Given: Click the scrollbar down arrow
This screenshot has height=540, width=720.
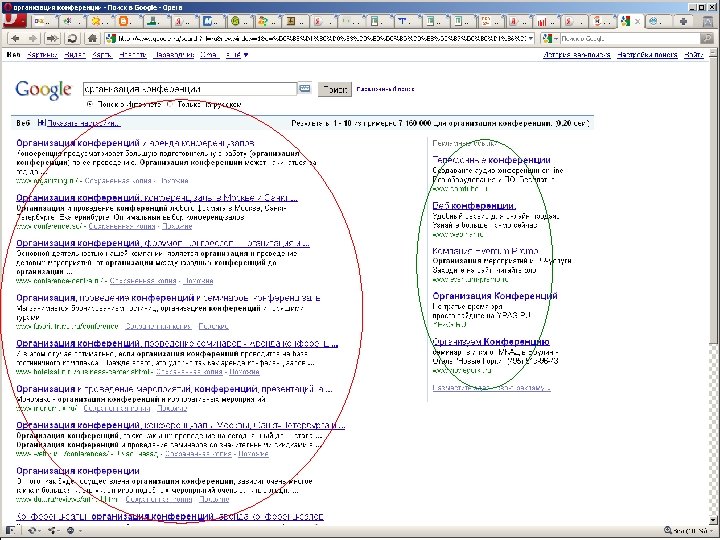Looking at the screenshot, I should click(712, 520).
